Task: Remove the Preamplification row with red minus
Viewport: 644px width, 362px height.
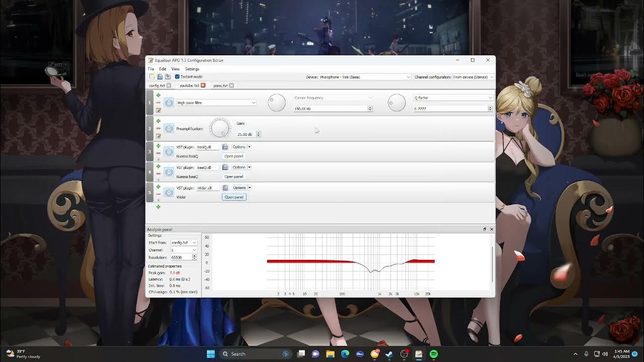Action: pyautogui.click(x=158, y=129)
